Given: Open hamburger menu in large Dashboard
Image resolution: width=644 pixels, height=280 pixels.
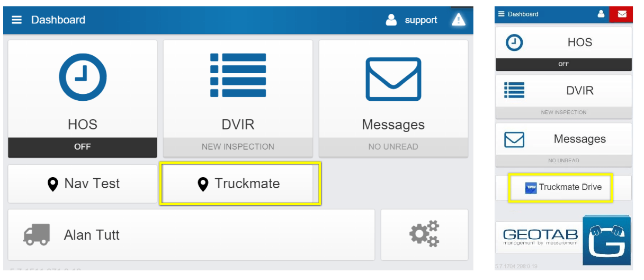Looking at the screenshot, I should click(x=17, y=20).
